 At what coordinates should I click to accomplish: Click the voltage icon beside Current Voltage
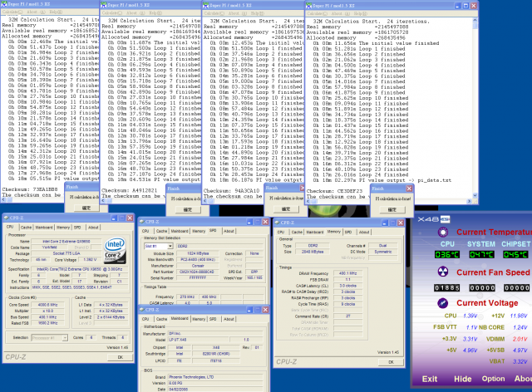tap(443, 303)
